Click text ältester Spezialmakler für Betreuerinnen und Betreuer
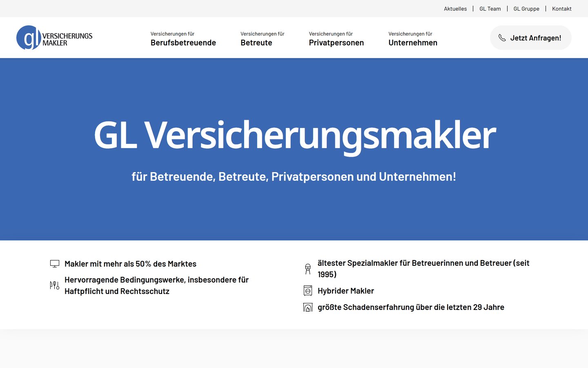 [423, 269]
